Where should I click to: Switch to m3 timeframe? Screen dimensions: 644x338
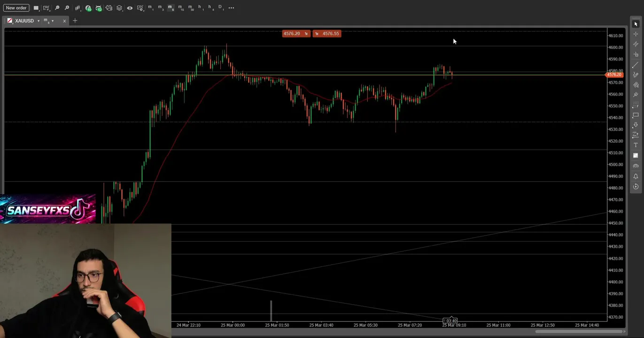pos(161,8)
